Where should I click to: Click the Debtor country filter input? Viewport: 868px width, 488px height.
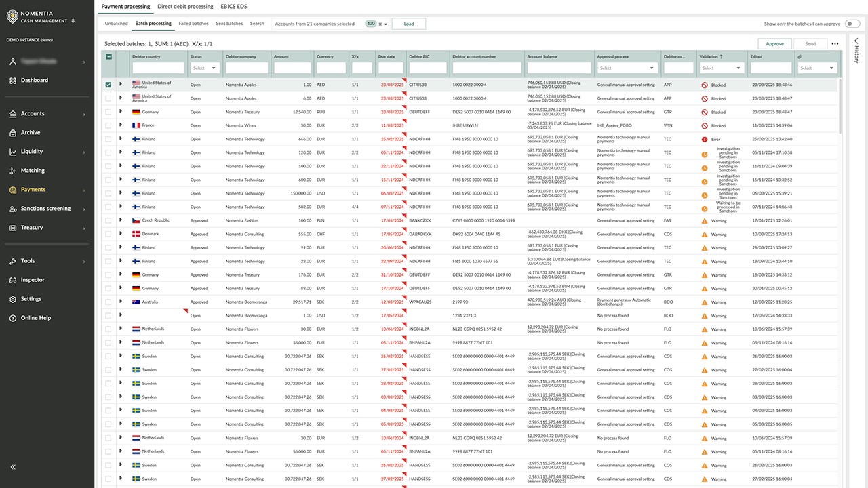[x=158, y=68]
